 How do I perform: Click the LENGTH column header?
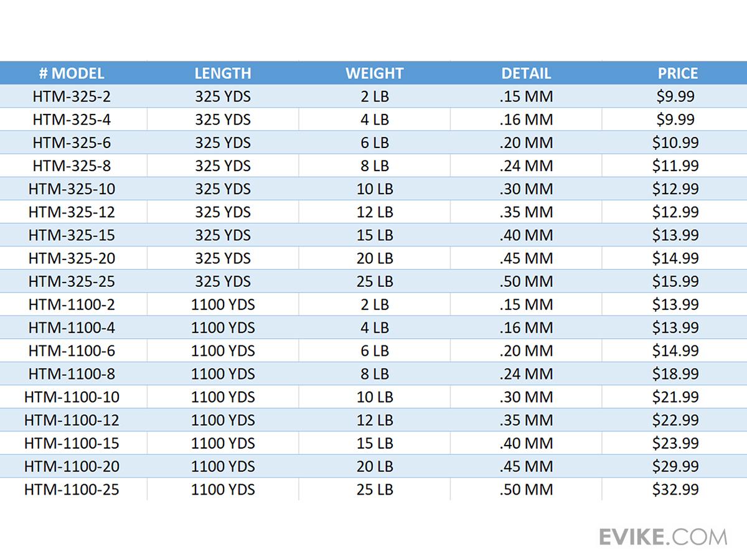coord(223,73)
